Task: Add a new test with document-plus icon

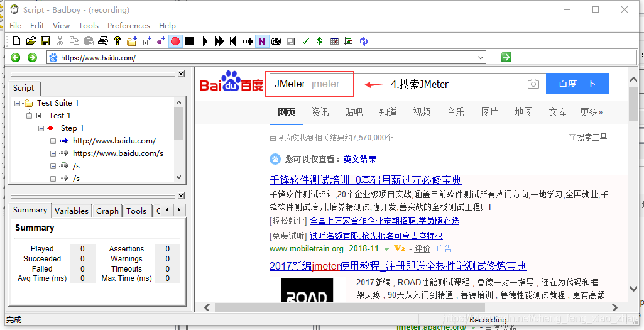Action: point(147,41)
